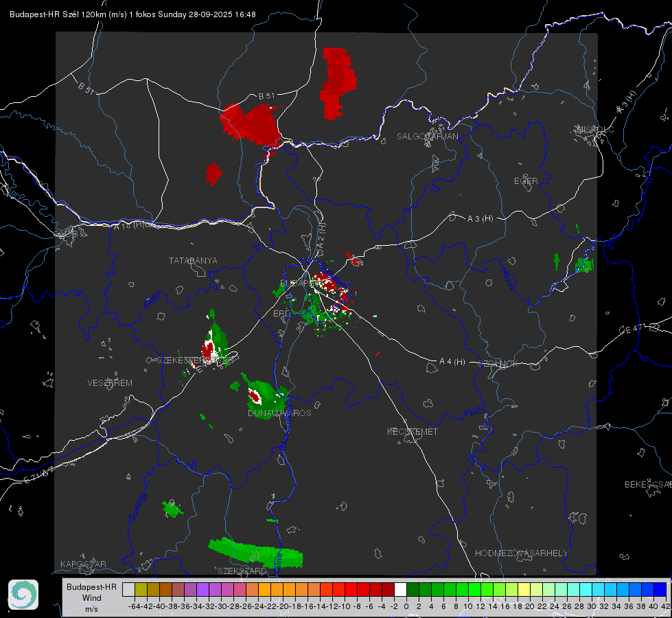This screenshot has height=618, width=672.
Task: Pick the deep blue swatch between 40 and 42
Action: pos(660,589)
